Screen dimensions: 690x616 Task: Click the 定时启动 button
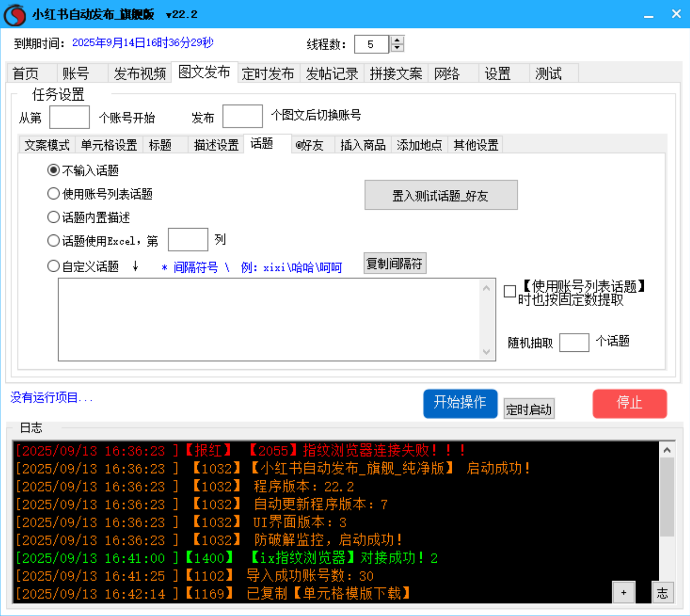tap(529, 408)
